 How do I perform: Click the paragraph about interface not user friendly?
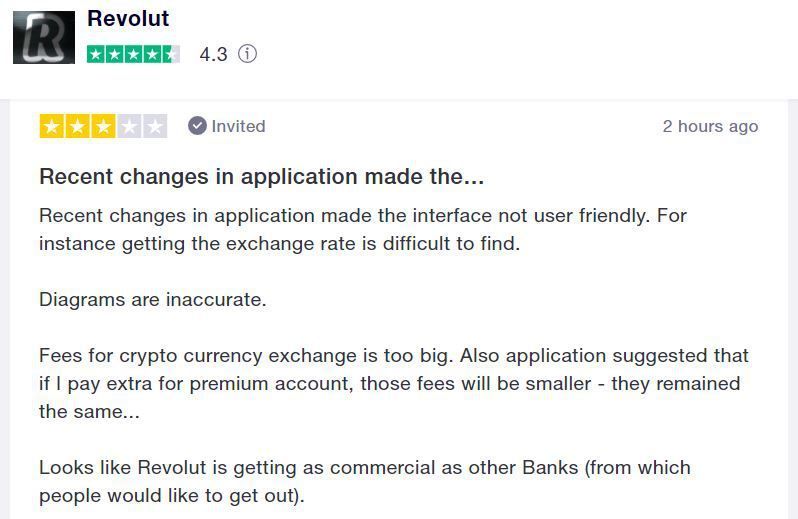[x=363, y=229]
